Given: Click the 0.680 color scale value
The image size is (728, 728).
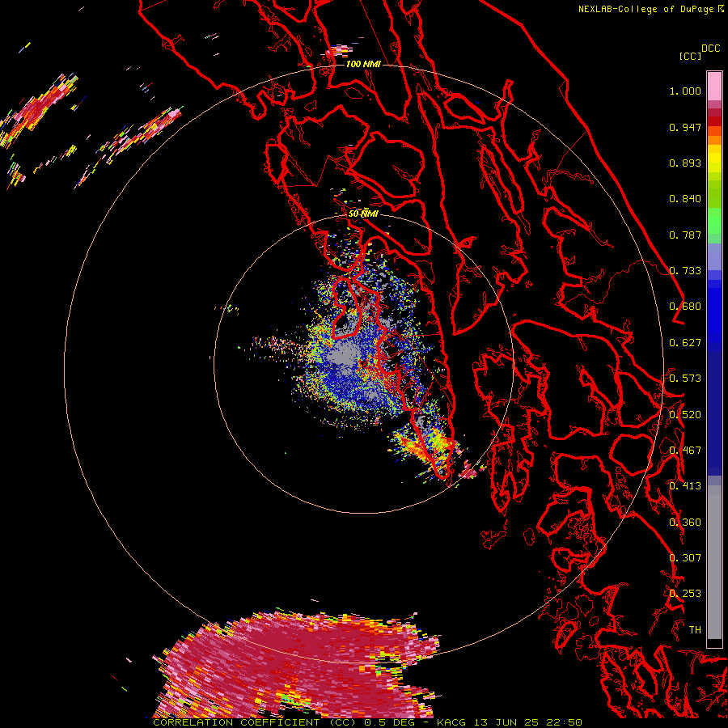Looking at the screenshot, I should tap(685, 307).
